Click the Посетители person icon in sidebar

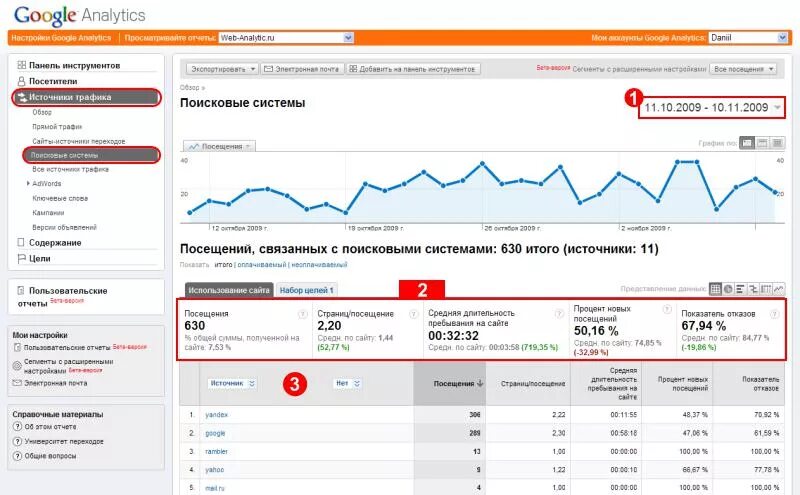point(21,81)
